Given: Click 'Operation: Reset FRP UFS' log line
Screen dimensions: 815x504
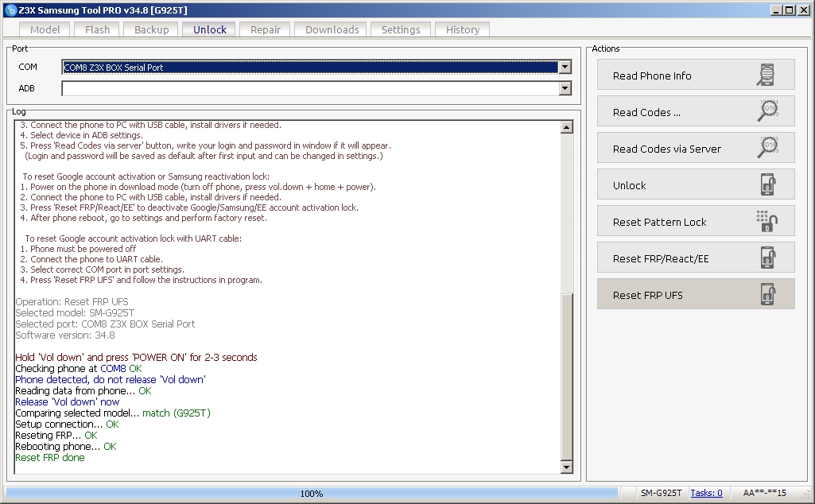Looking at the screenshot, I should click(x=72, y=302).
